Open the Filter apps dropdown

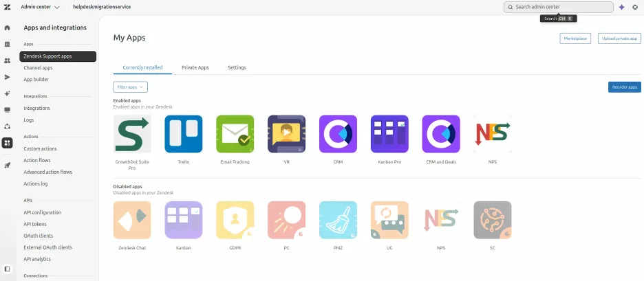pyautogui.click(x=130, y=87)
